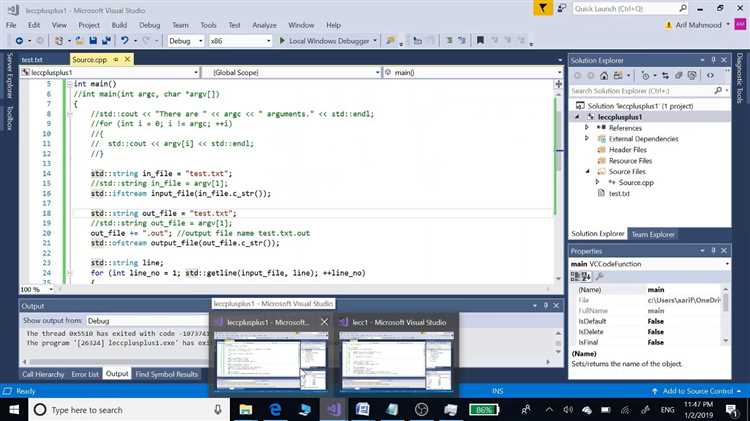Click the Open File toolbar icon
The image size is (750, 421).
tap(79, 41)
